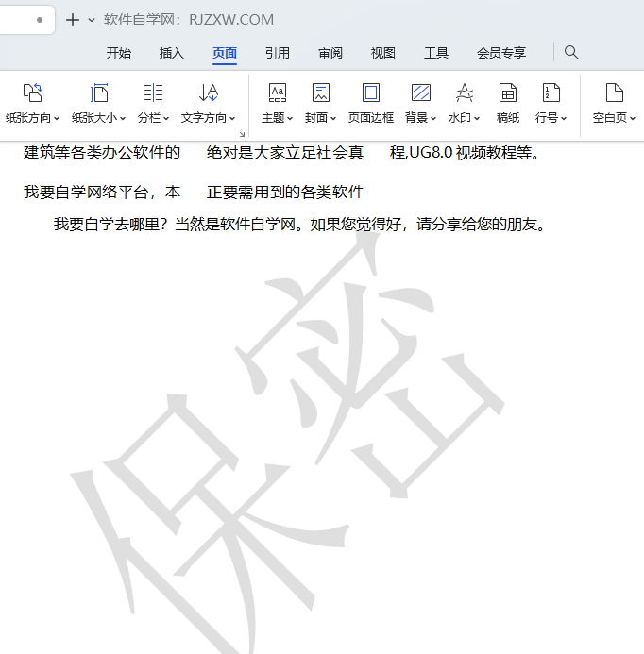The height and width of the screenshot is (654, 644).
Task: Click the cover page (封面) icon
Action: tap(321, 92)
